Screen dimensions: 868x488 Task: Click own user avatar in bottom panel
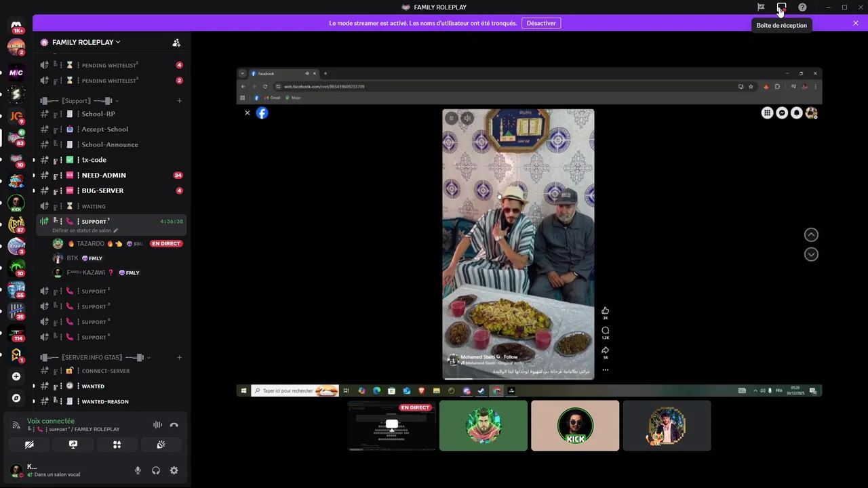point(16,470)
